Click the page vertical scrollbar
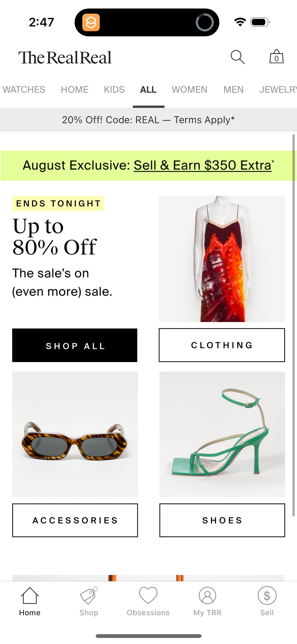Screen dimensions: 297x644 (293, 325)
